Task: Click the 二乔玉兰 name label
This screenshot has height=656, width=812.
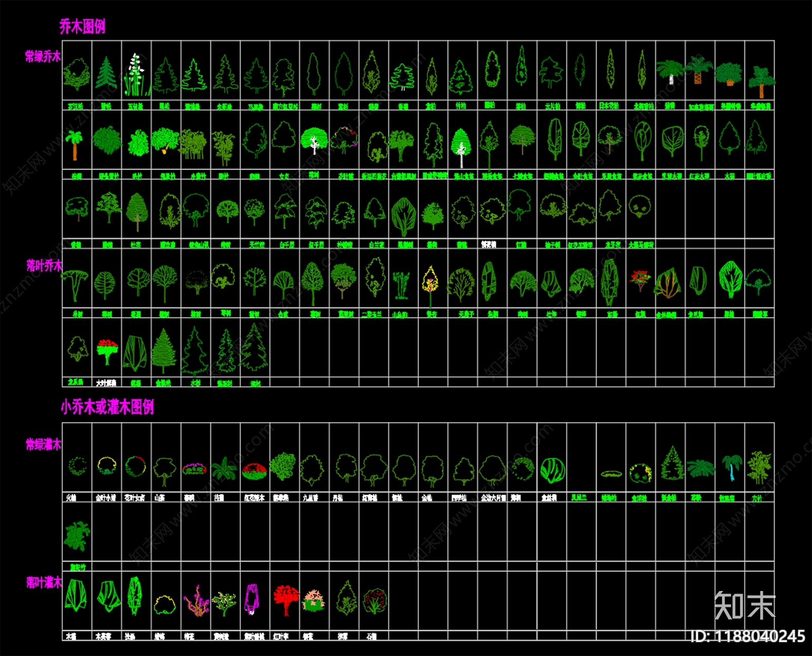Action: pyautogui.click(x=372, y=314)
